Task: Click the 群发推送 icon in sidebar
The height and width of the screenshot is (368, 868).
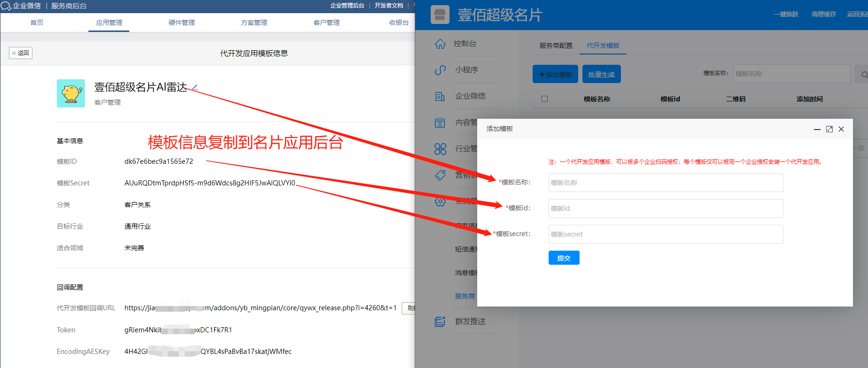Action: tap(440, 322)
